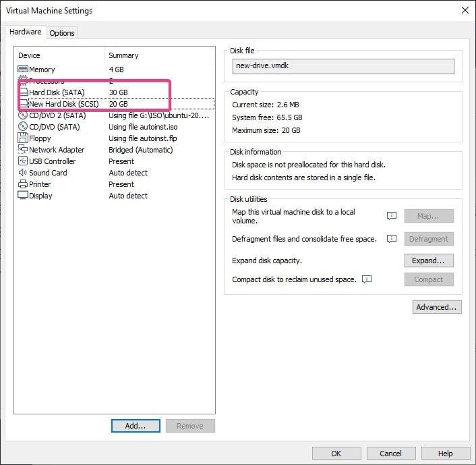This screenshot has height=465, width=476.
Task: Click the Network Adapter icon
Action: pos(23,150)
